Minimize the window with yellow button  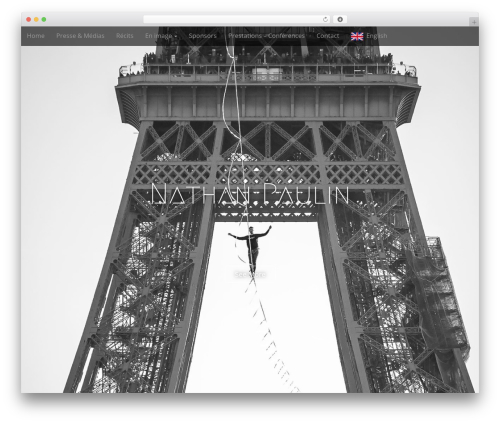36,19
